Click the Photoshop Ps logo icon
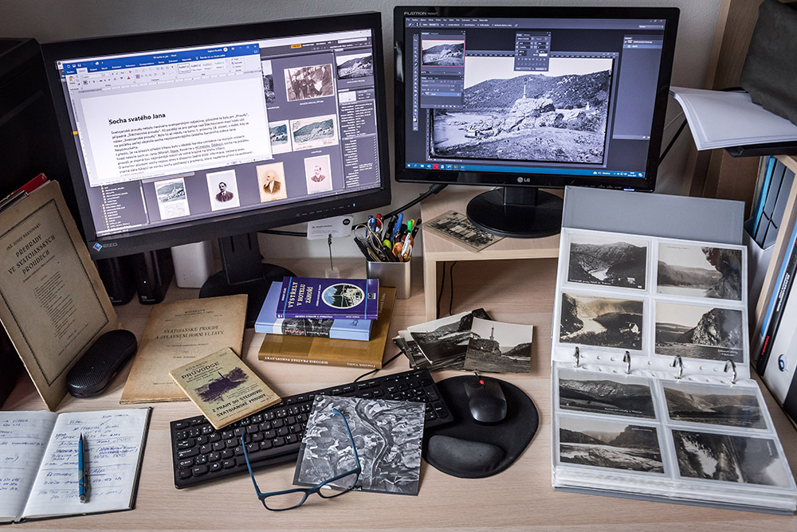Screen dimensions: 797x532 pyautogui.click(x=408, y=20)
